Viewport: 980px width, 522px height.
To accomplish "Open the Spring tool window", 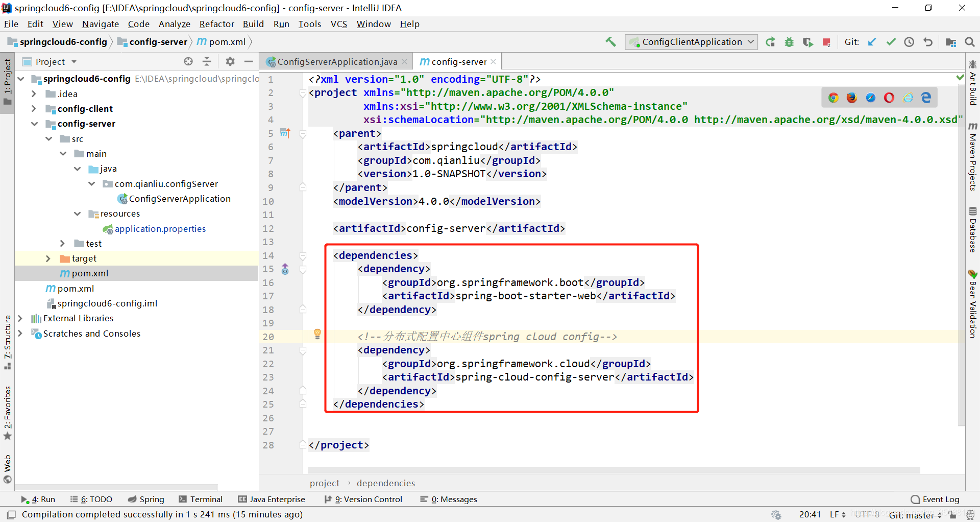I will (146, 500).
